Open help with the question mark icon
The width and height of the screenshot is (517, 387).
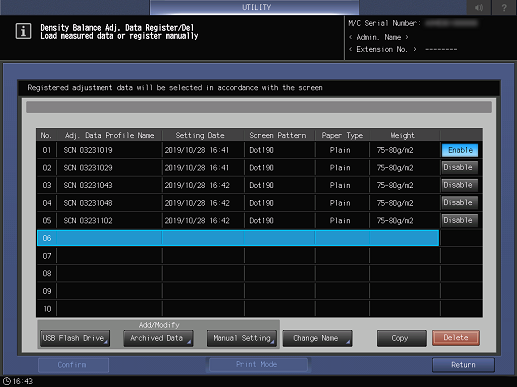504,7
